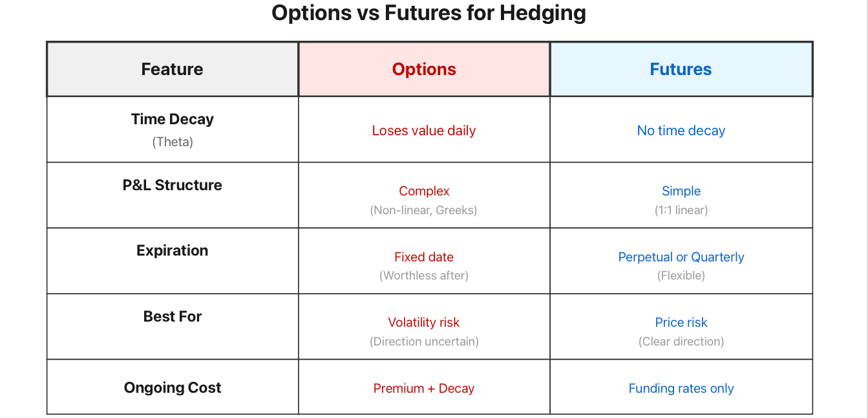Click the Best For row label
Viewport: 868px width, 418px height.
(x=173, y=316)
